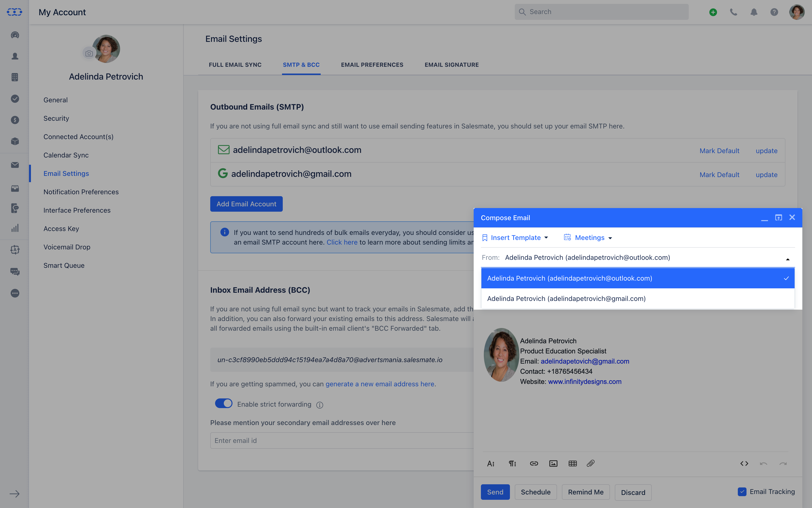The image size is (812, 508).
Task: Open Smart Queue settings
Action: pyautogui.click(x=64, y=265)
